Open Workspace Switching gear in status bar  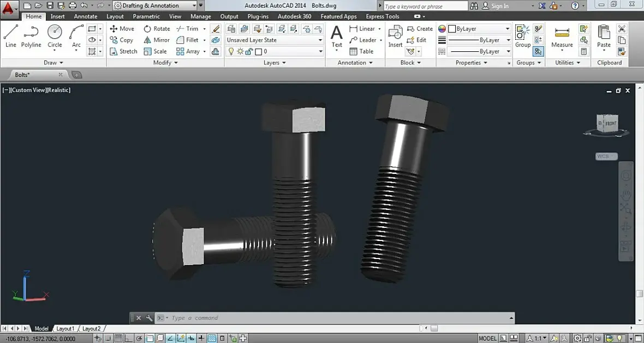coord(577,339)
